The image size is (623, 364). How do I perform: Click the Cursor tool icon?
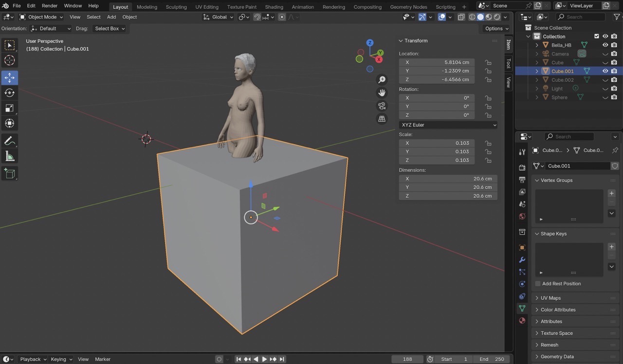[x=10, y=60]
